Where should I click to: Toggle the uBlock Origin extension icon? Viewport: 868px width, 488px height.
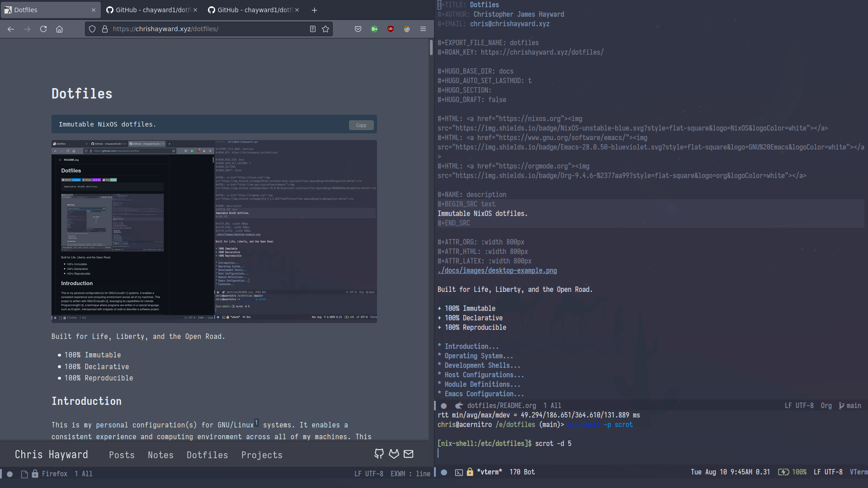391,28
